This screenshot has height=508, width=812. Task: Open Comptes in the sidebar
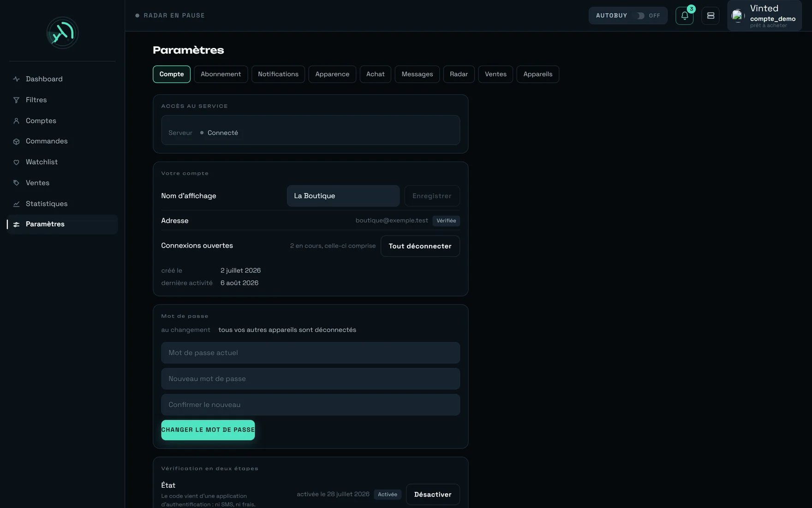tap(62, 121)
